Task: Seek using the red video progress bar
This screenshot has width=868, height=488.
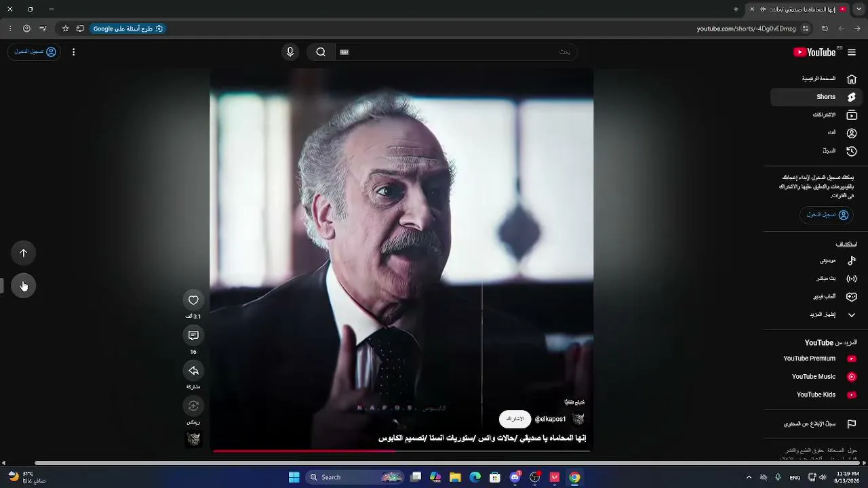Action: [x=401, y=451]
